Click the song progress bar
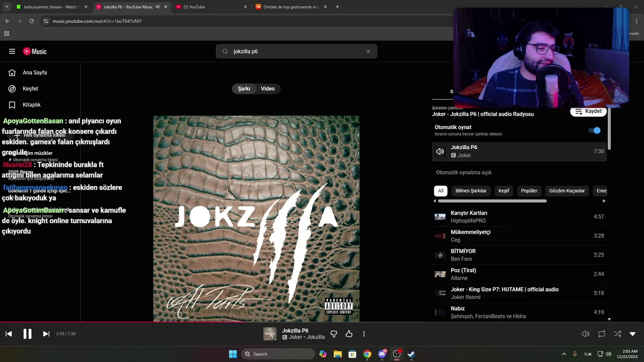The image size is (644, 362). 322,322
